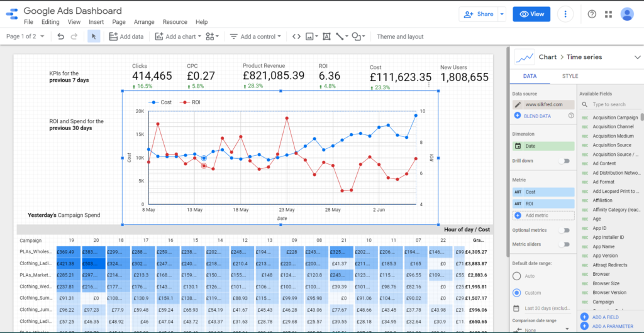
Task: Open the image insert dropdown arrow
Action: (x=317, y=36)
